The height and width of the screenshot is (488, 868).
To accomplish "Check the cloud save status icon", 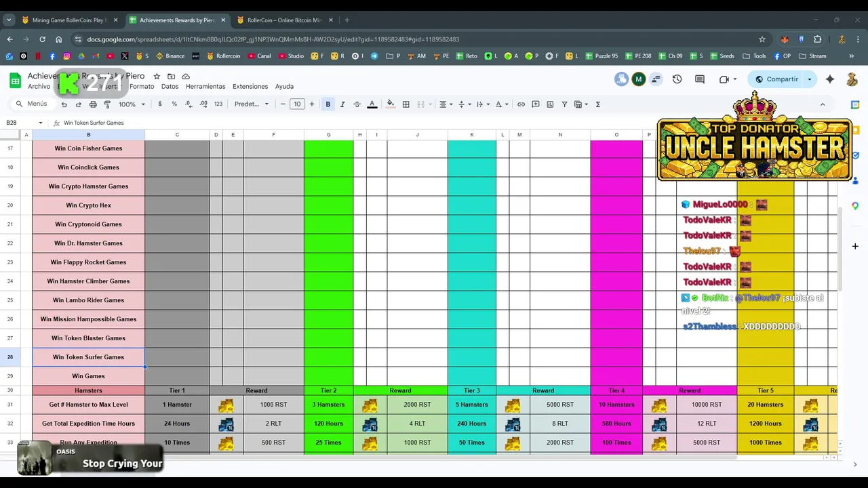I will coord(186,77).
